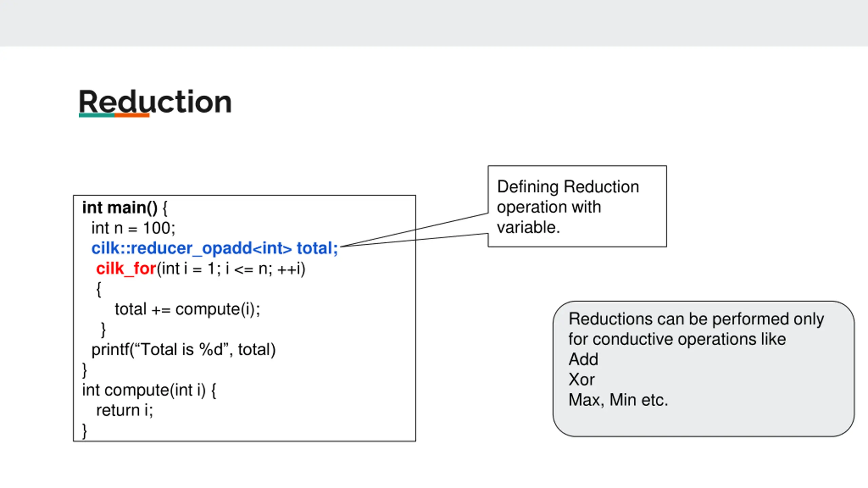Click 'Reductions can be performed only' text
This screenshot has width=868, height=488.
click(x=696, y=319)
